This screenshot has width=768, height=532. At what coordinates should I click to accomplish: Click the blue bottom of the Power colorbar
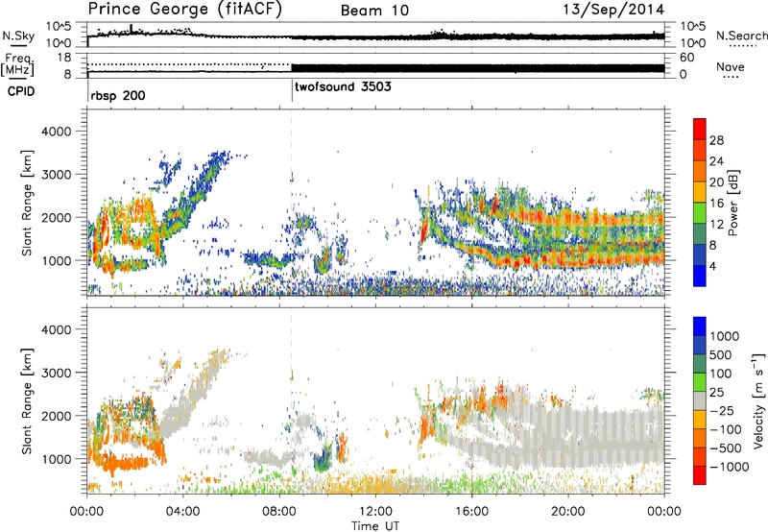click(700, 276)
